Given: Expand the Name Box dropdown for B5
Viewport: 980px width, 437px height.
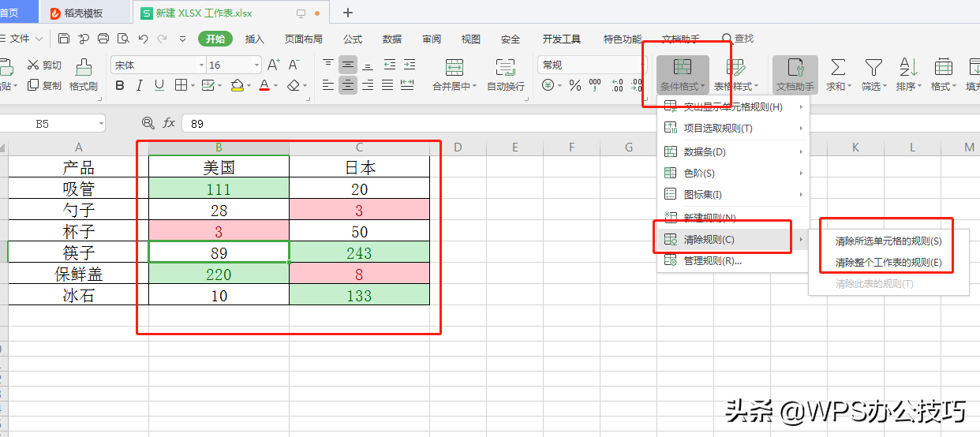Looking at the screenshot, I should coord(100,123).
